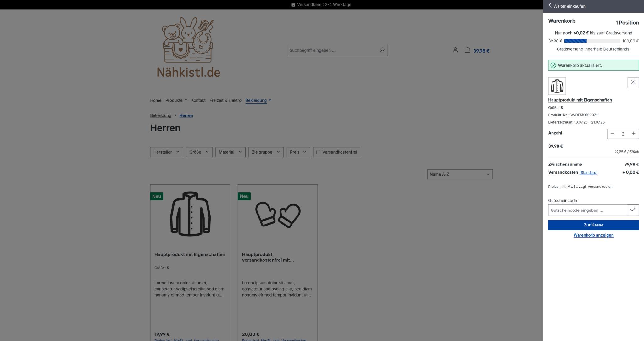The image size is (644, 341).
Task: Click the quantity field showing 2
Action: pos(623,134)
